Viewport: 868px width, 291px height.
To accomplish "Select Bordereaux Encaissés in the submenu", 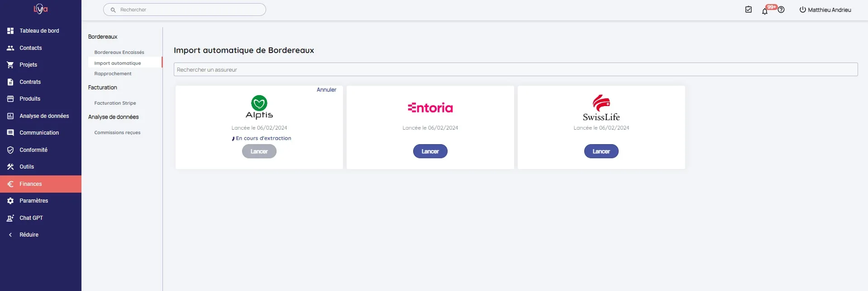I will point(119,53).
